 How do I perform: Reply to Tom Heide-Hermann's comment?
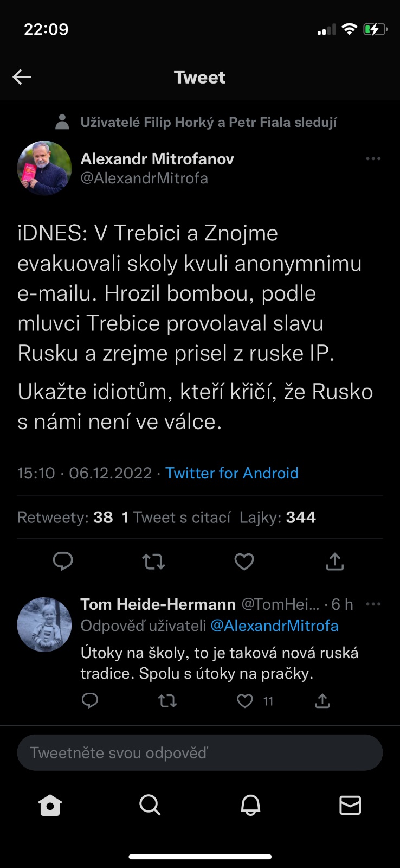click(x=90, y=701)
